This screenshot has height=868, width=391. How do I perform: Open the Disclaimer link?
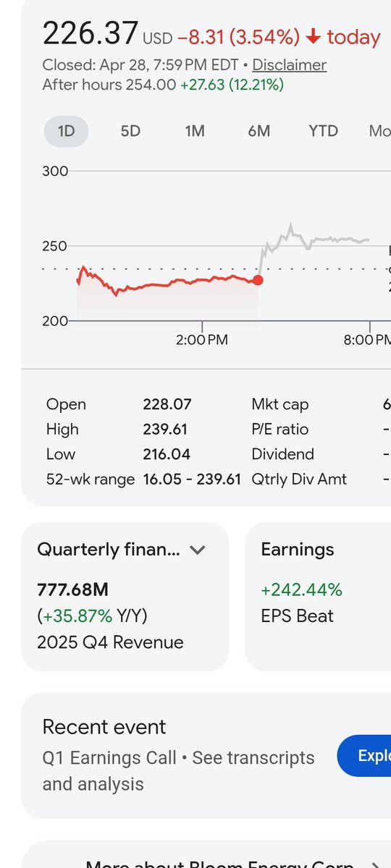point(290,65)
